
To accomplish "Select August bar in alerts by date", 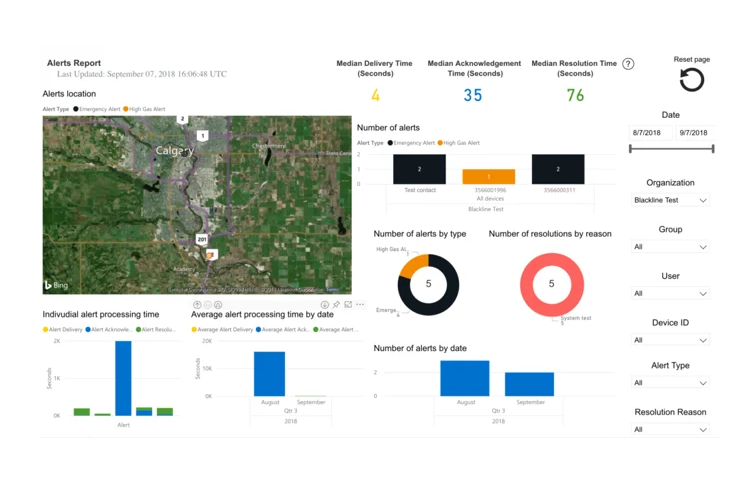I will [465, 378].
